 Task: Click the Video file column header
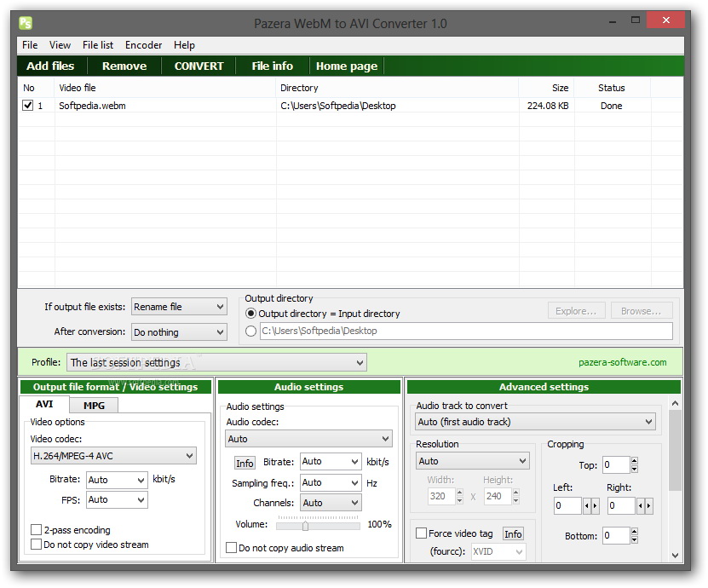coord(165,88)
